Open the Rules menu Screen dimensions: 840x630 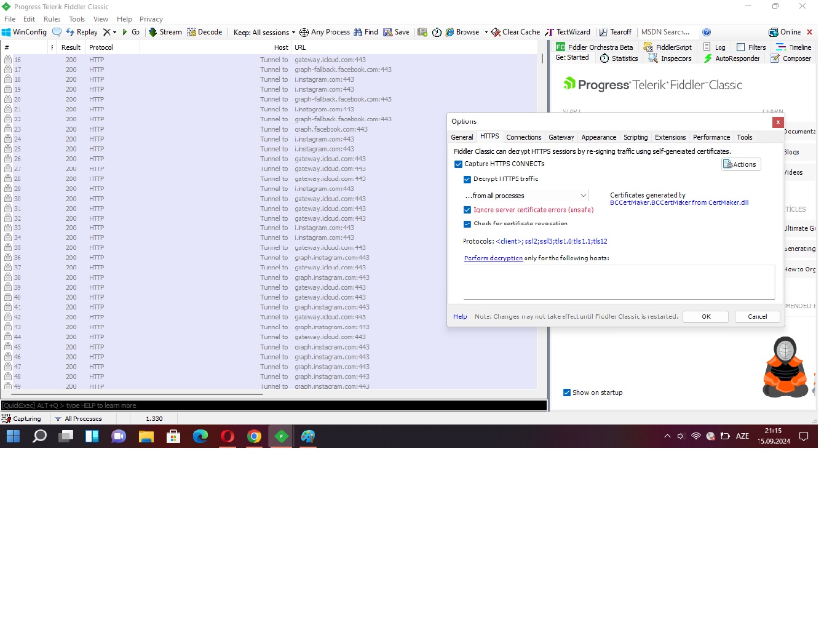(x=52, y=19)
